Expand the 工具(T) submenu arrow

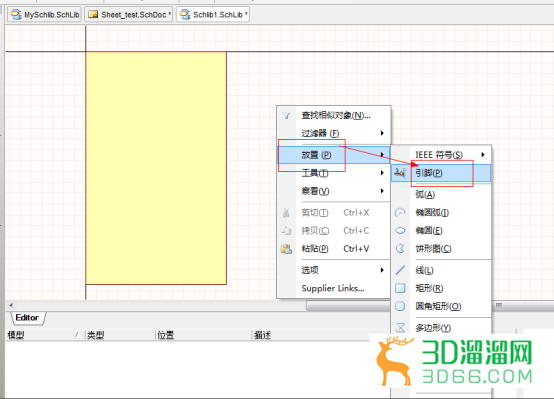pyautogui.click(x=382, y=173)
